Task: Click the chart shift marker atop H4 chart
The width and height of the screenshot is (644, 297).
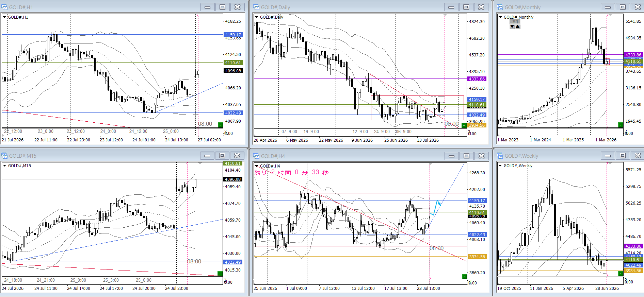Action: (x=430, y=164)
